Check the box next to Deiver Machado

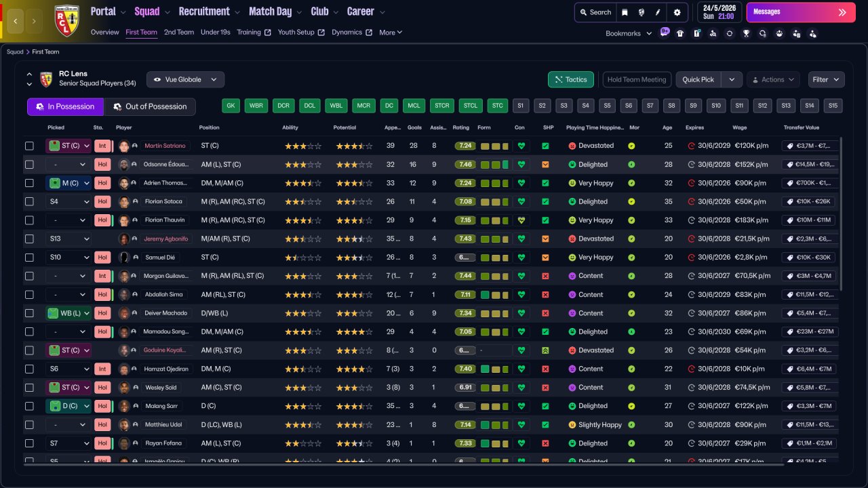coord(29,313)
